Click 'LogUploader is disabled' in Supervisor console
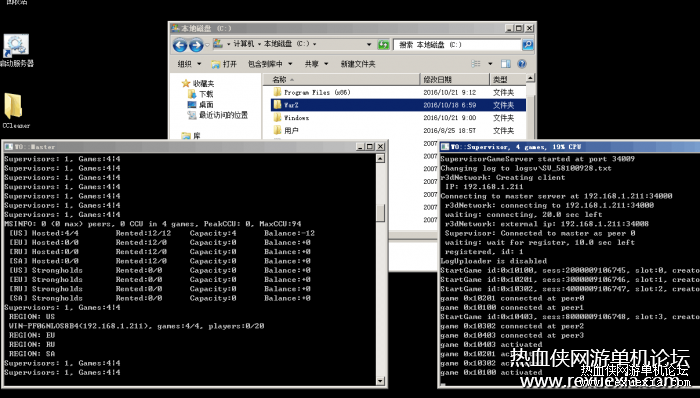Viewport: 700px width, 398px height. pyautogui.click(x=493, y=261)
